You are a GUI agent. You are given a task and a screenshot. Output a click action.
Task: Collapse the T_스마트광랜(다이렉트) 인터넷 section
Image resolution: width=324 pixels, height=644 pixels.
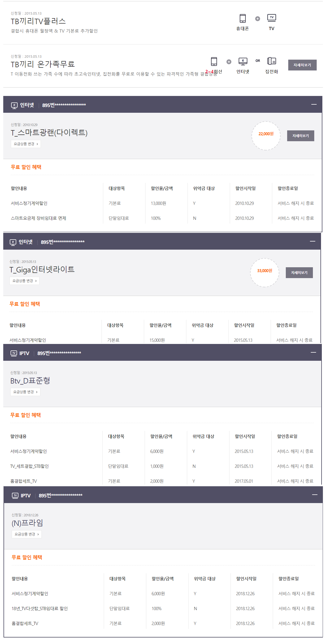pos(314,104)
